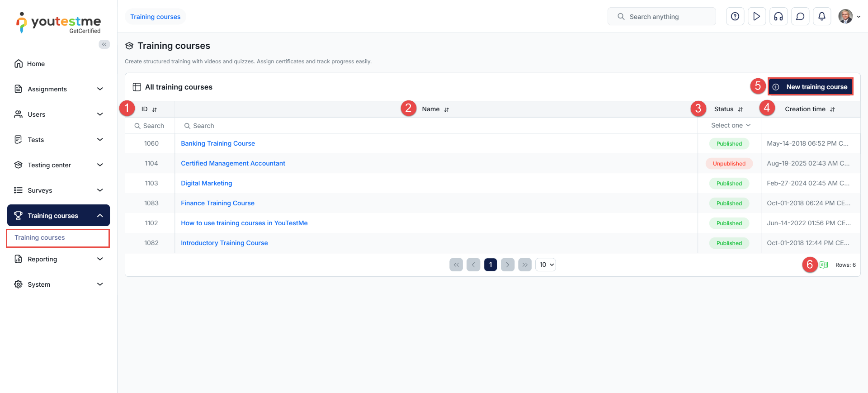The width and height of the screenshot is (868, 393).
Task: Expand the Assignments menu chevron
Action: point(100,89)
